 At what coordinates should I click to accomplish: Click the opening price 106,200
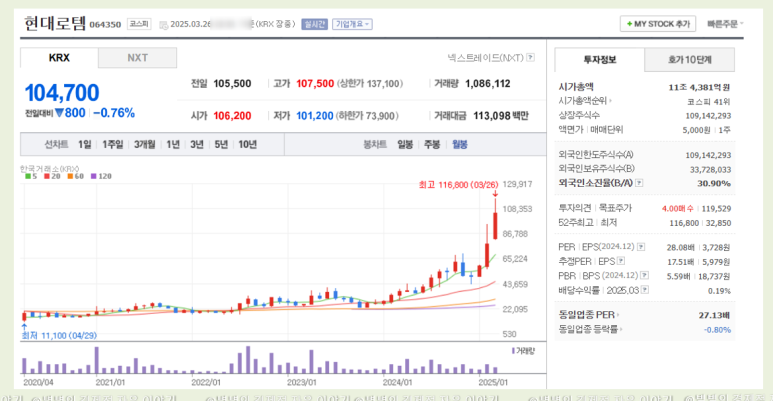pos(232,116)
